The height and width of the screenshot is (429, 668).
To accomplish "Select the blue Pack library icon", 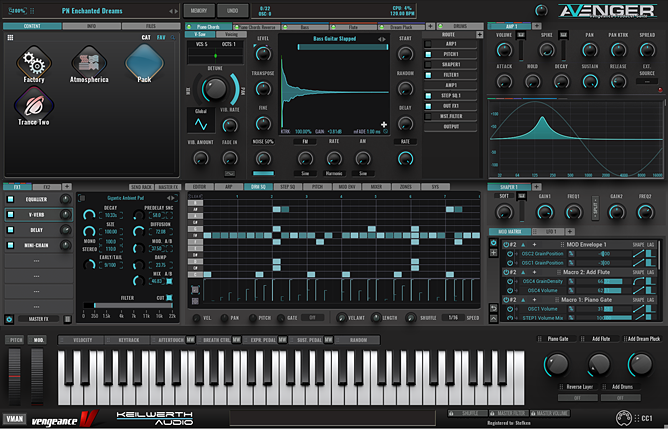I will [144, 63].
